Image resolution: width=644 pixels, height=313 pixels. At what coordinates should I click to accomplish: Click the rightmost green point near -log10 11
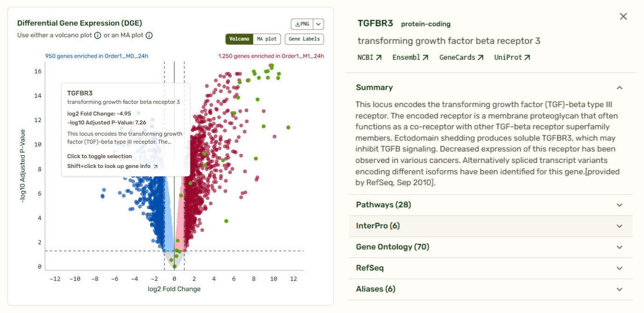(288, 127)
